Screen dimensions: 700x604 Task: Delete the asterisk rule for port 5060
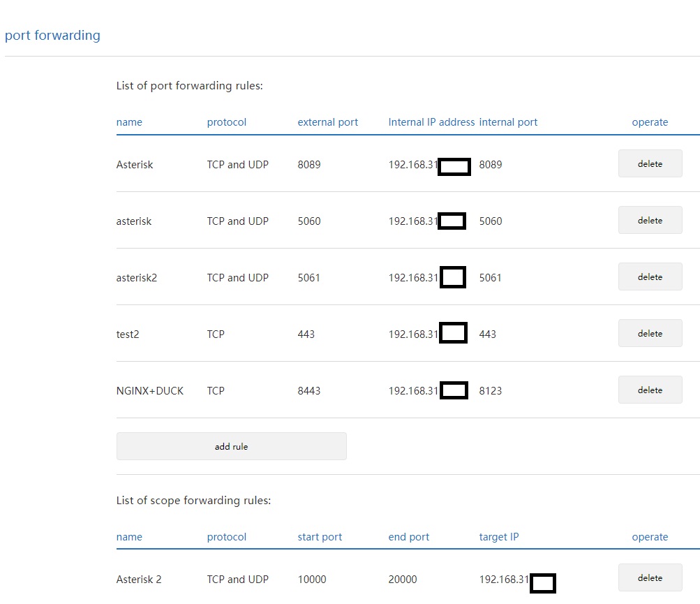coord(650,221)
